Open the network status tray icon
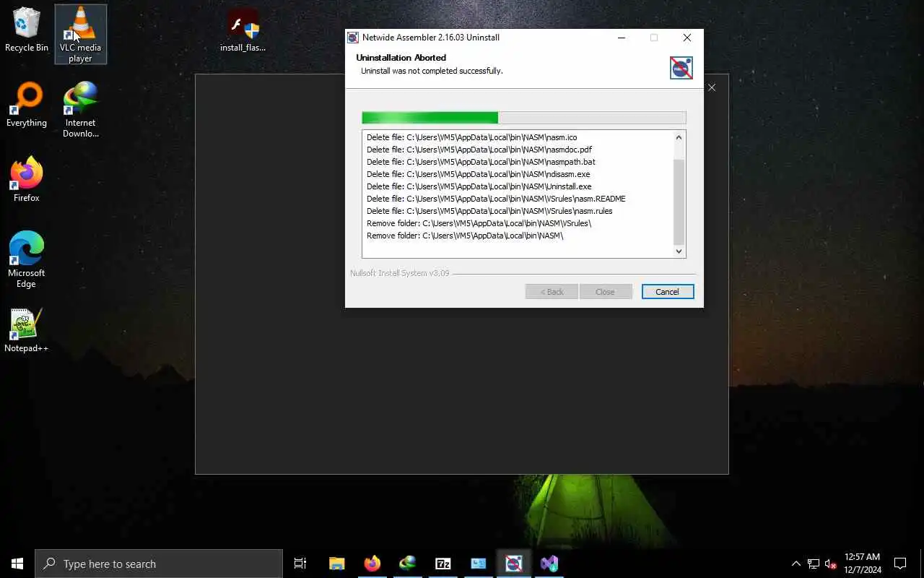 point(814,564)
